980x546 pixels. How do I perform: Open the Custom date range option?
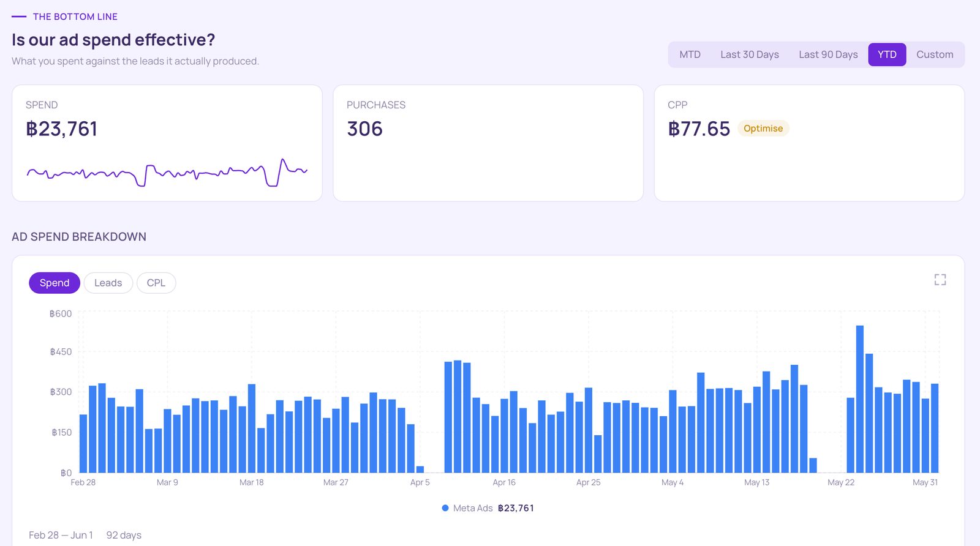(935, 54)
